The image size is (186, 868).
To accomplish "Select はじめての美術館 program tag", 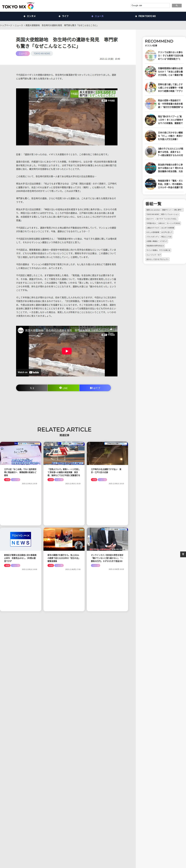I will point(168,228).
